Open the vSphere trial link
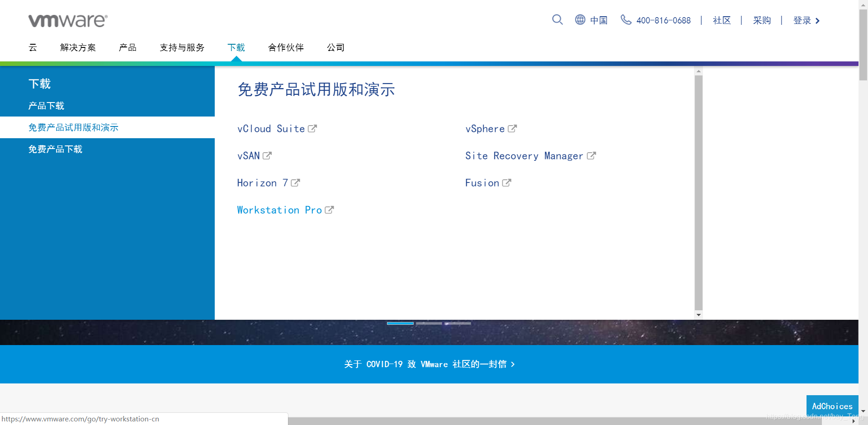 [x=485, y=129]
